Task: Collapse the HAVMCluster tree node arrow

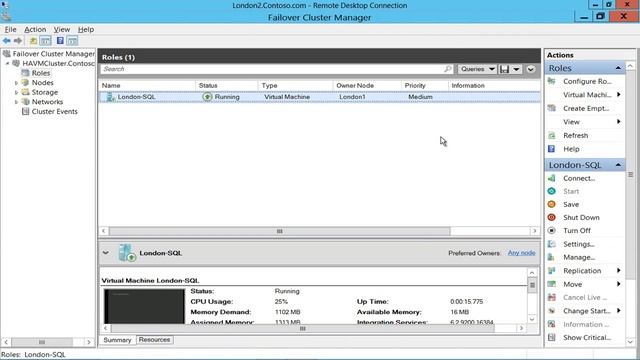Action: [x=7, y=64]
